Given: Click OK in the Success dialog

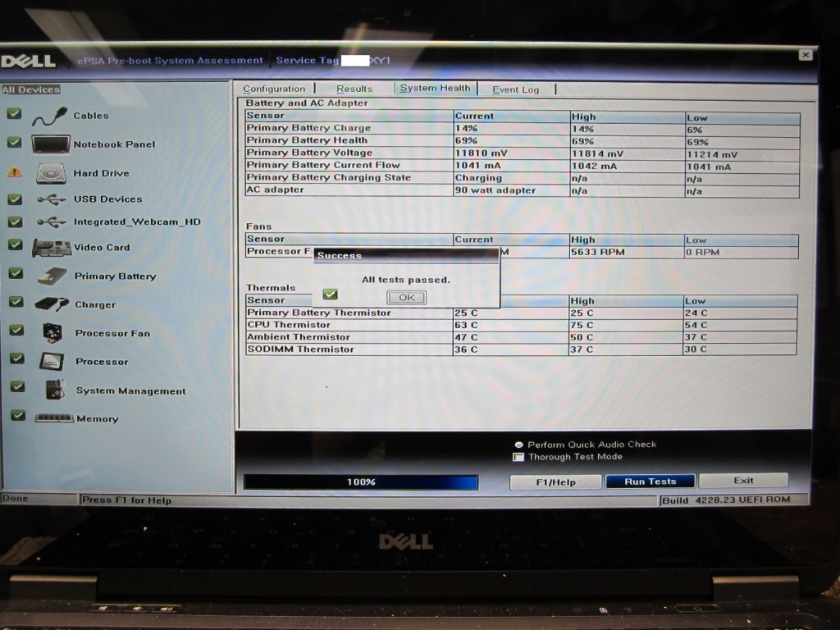Looking at the screenshot, I should (407, 297).
